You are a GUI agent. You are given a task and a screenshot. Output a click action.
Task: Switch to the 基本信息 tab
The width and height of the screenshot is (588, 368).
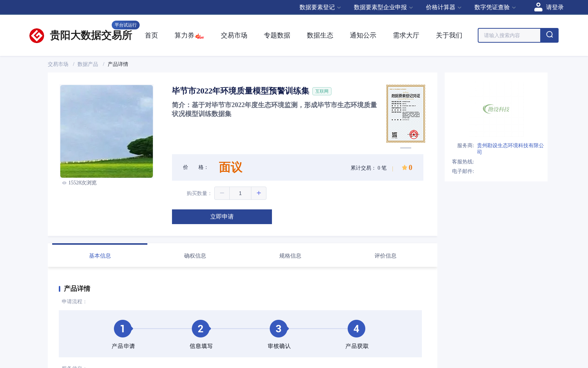(100, 255)
